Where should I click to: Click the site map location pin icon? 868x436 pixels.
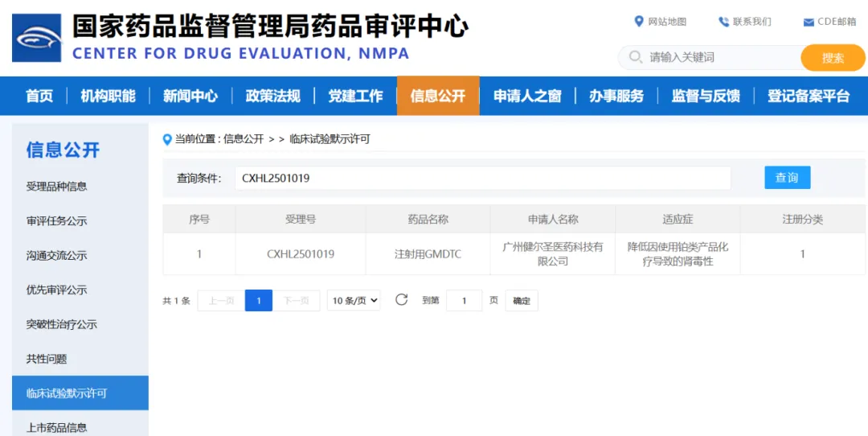[639, 22]
